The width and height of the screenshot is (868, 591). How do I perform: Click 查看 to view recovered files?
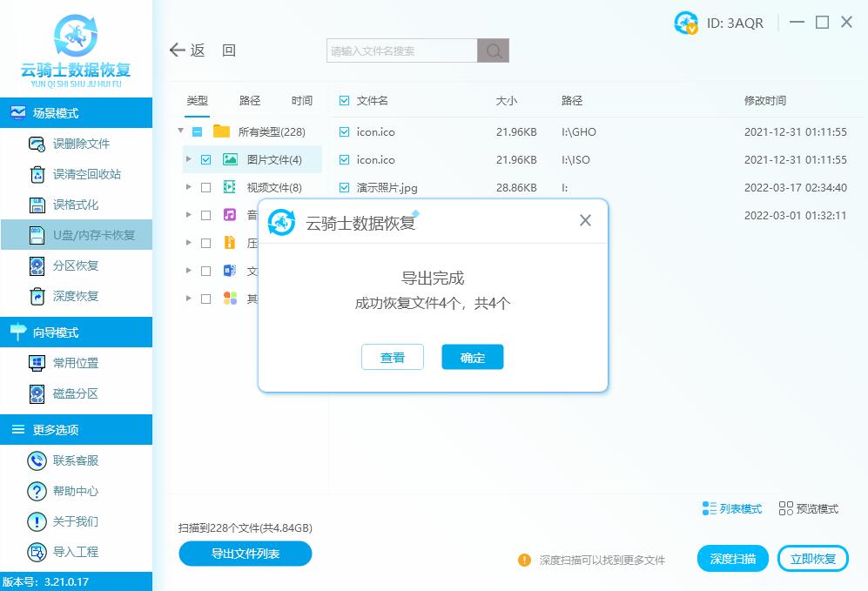(x=392, y=357)
